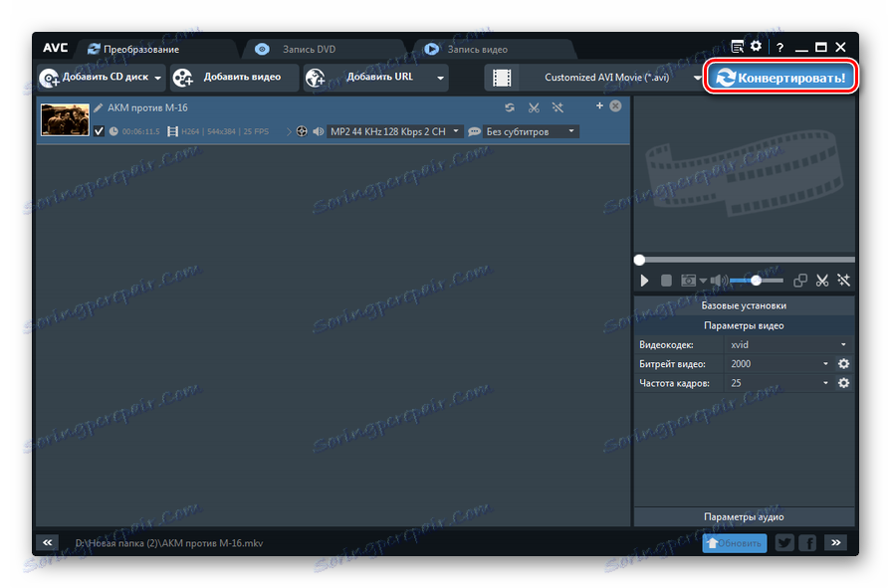Adjust the preview volume slider
This screenshot has height=588, width=891.
pos(757,281)
